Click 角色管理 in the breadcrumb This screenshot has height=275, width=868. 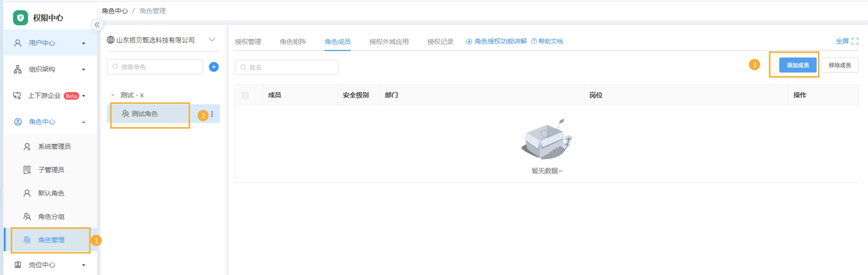153,11
